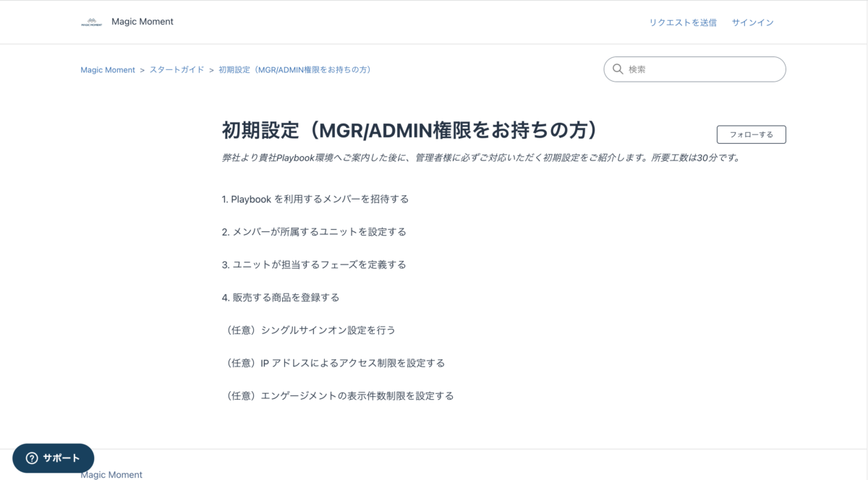Open the サポート help widget
Viewport: 868px width, 480px height.
54,458
